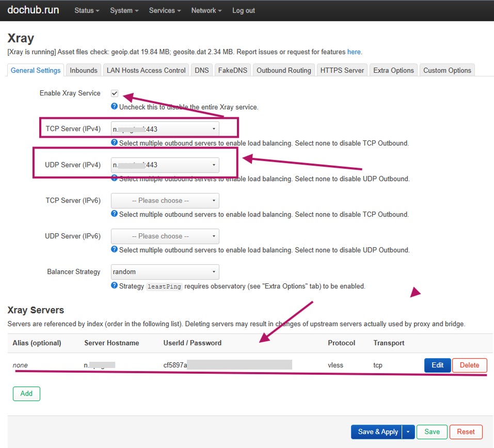Toggle the Enable Xray Service checkbox
Viewport: 494px width, 448px height.
(x=115, y=93)
